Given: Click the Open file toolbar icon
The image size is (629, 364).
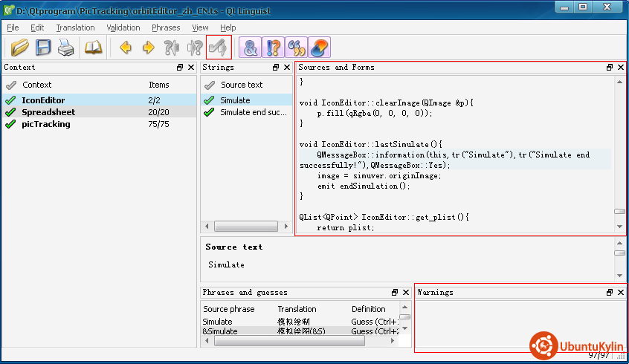Looking at the screenshot, I should coord(20,48).
